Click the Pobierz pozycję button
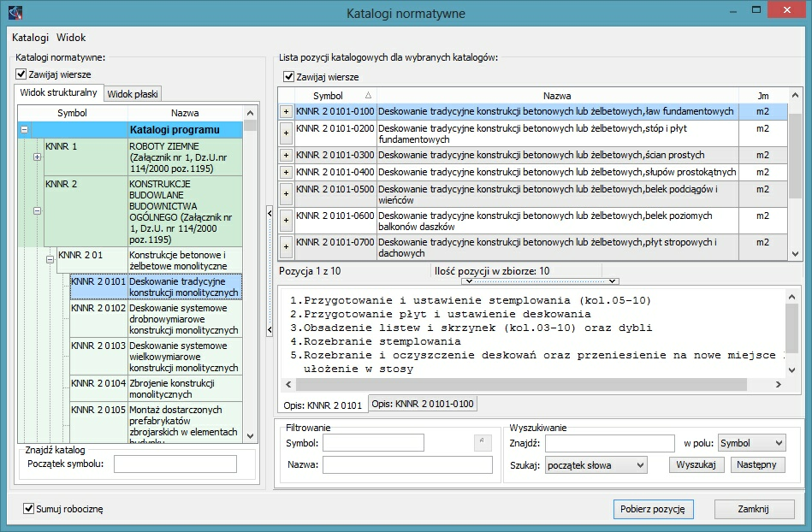The height and width of the screenshot is (532, 812). [653, 509]
